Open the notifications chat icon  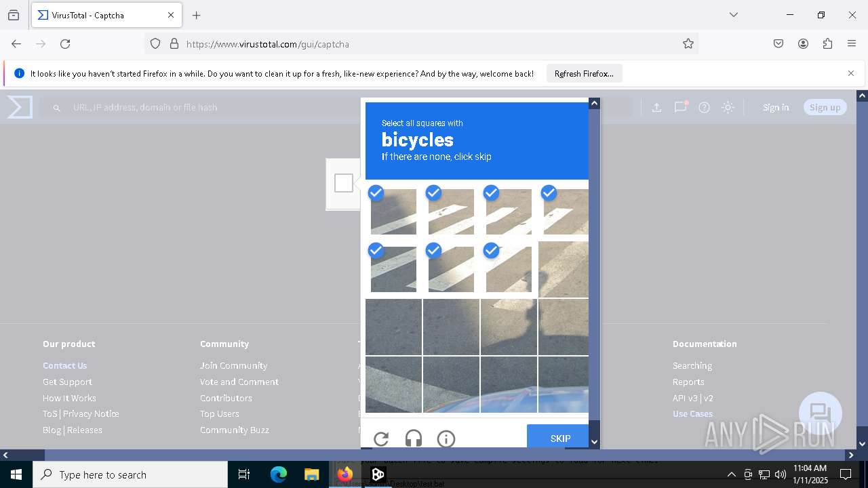pos(680,107)
